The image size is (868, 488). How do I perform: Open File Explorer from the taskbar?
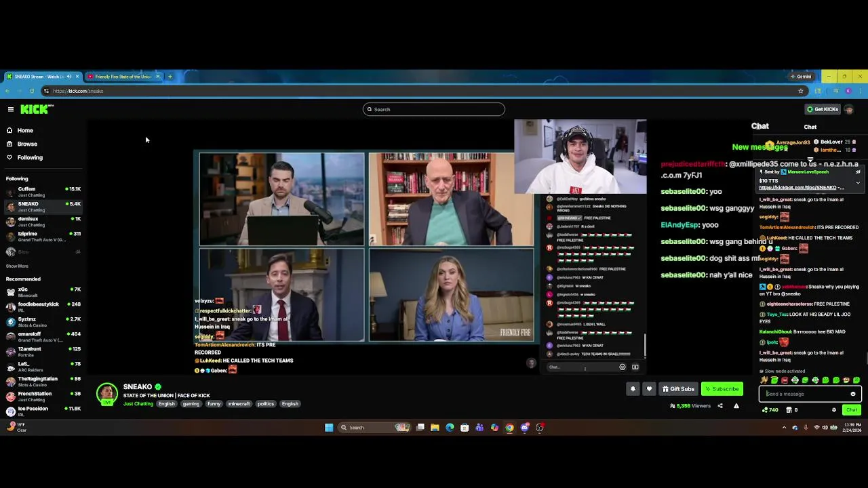tap(435, 428)
